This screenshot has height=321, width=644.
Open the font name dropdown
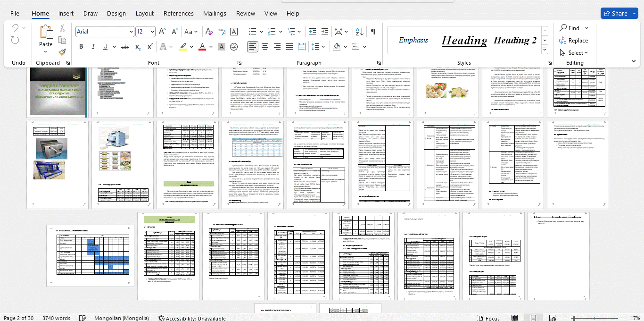(x=131, y=32)
